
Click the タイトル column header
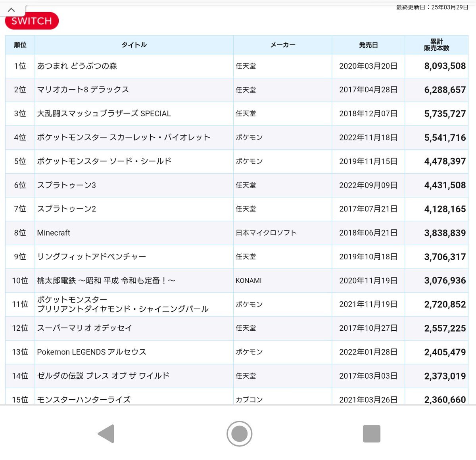click(x=134, y=45)
